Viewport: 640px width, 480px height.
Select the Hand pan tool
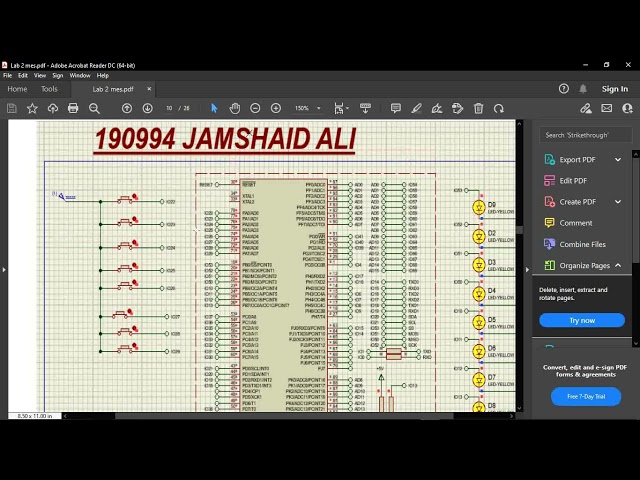click(235, 108)
